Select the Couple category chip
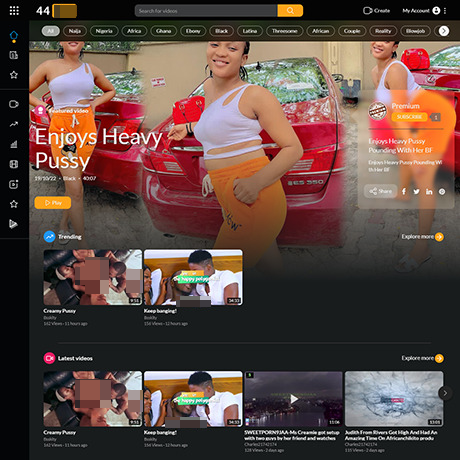 tap(352, 31)
